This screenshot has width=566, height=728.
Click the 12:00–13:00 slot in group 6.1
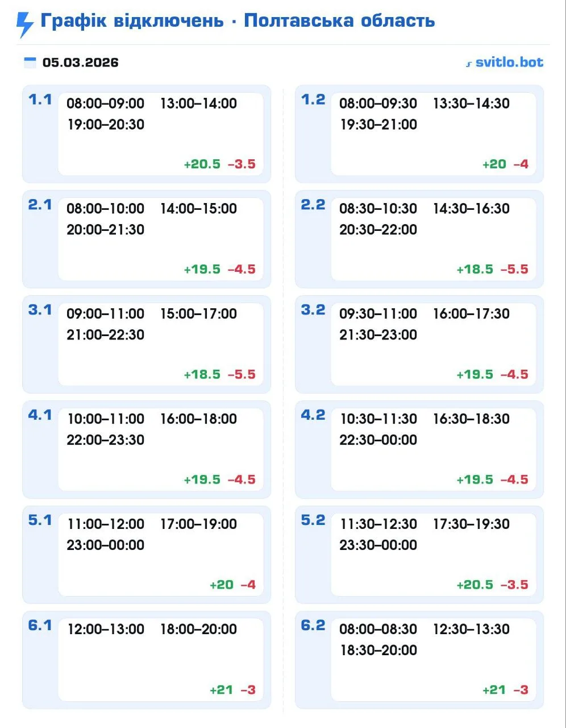pos(106,629)
